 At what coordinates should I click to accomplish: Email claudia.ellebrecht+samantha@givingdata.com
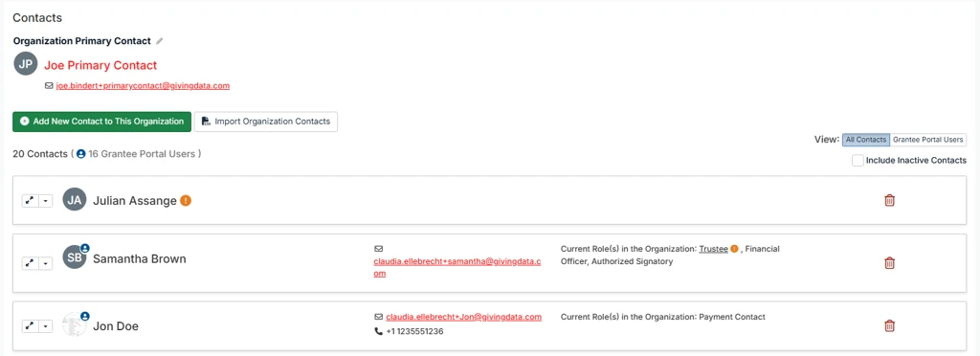457,267
